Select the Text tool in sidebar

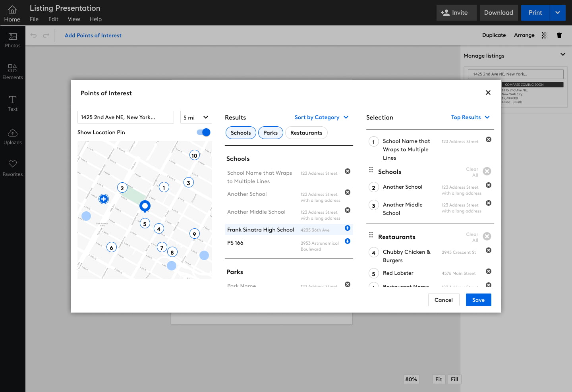[x=13, y=104]
